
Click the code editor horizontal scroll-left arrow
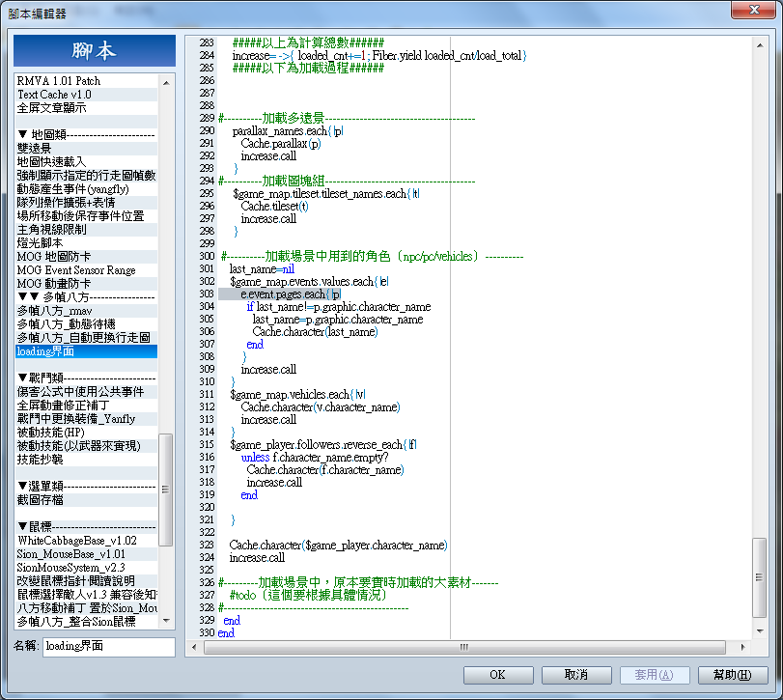coord(194,648)
